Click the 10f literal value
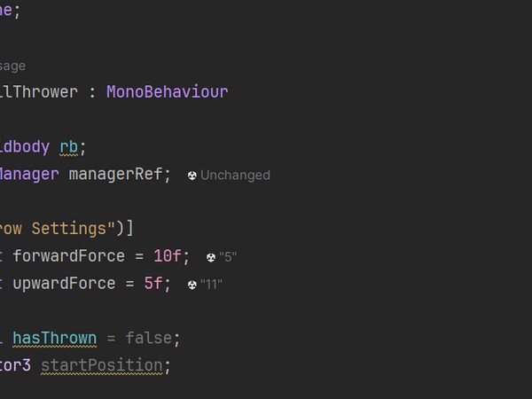The width and height of the screenshot is (532, 399). 167,256
